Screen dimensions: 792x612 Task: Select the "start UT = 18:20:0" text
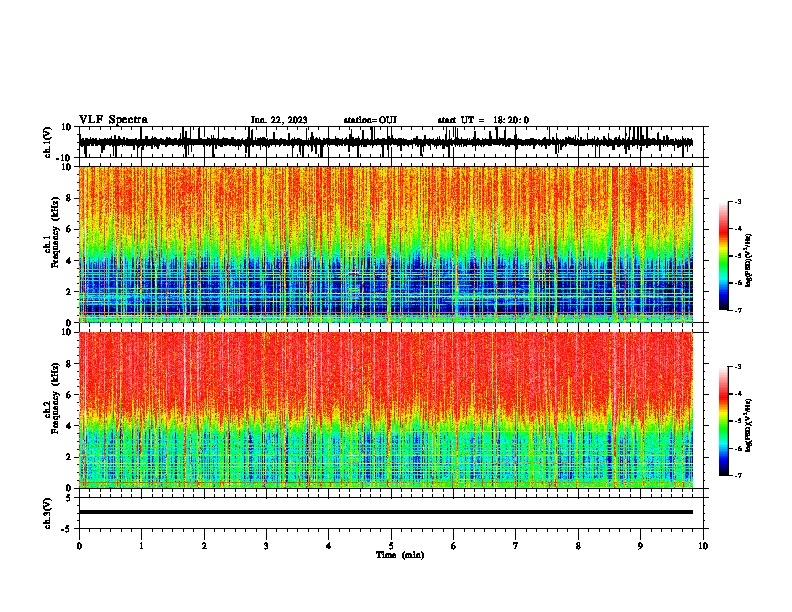click(x=483, y=120)
